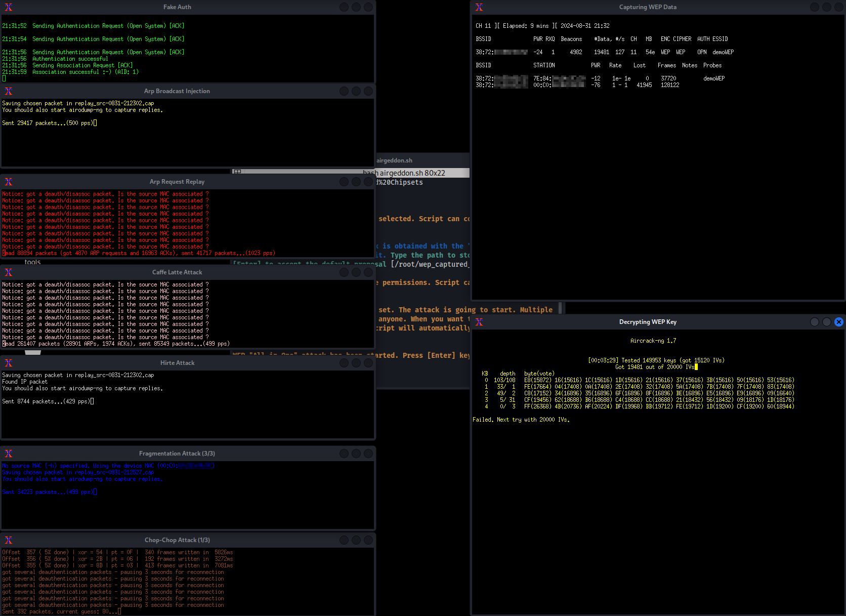
Task: Close the Chop-Chop Attack window
Action: click(x=368, y=540)
